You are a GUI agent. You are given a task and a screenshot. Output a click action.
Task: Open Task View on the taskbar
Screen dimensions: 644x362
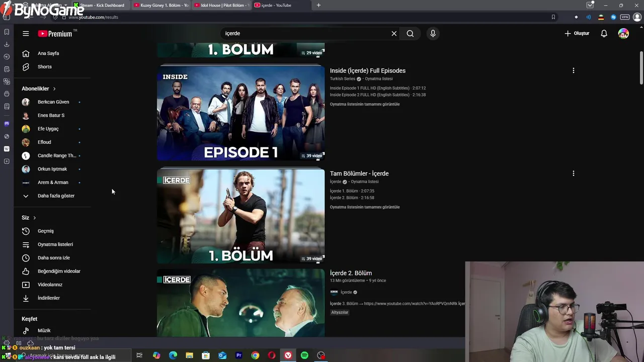(x=139, y=355)
